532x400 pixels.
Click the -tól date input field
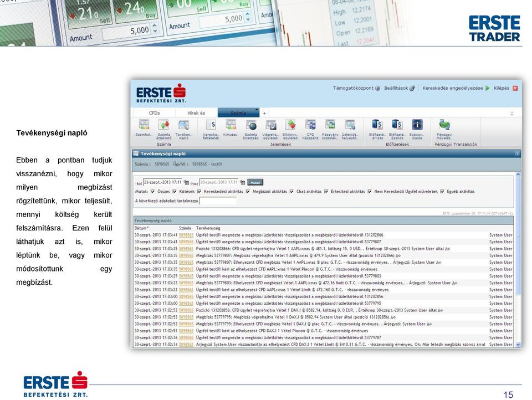(163, 182)
